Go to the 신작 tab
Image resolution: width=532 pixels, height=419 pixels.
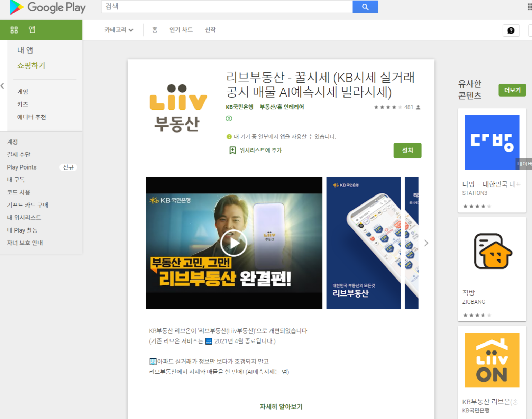[210, 30]
